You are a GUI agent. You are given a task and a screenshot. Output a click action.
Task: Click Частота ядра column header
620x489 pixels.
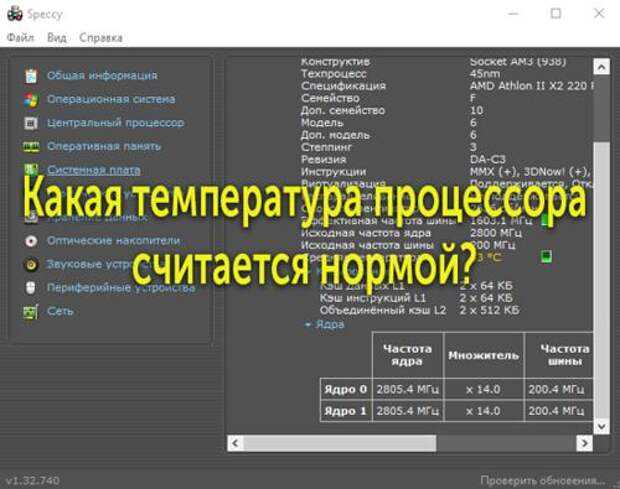click(x=407, y=355)
